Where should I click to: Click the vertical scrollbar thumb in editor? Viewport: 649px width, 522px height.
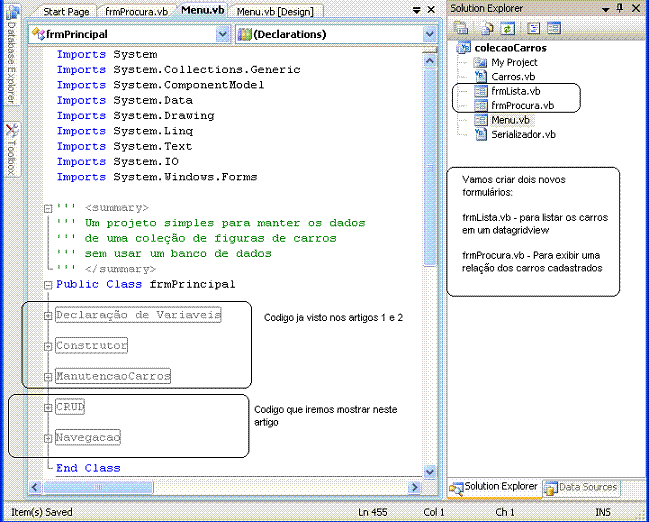click(x=430, y=168)
